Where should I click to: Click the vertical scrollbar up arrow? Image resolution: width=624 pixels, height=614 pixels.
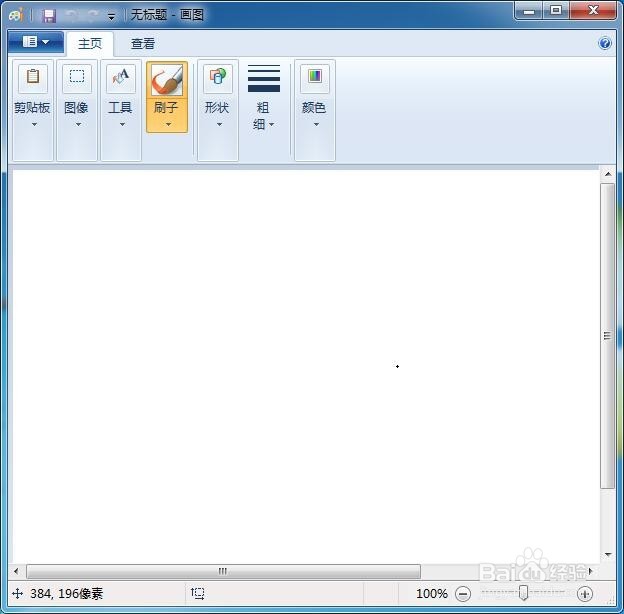pyautogui.click(x=608, y=174)
